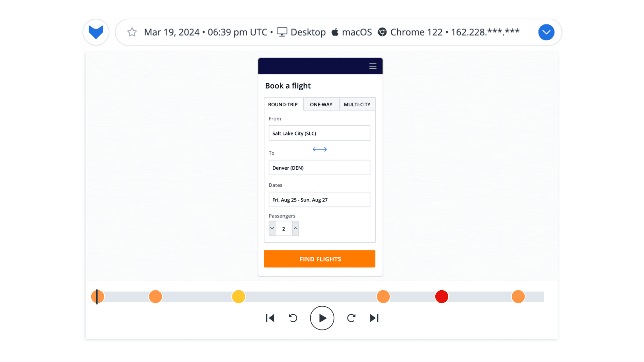Click the swap destinations icon
Screen dimensions: 644x362
320,149
